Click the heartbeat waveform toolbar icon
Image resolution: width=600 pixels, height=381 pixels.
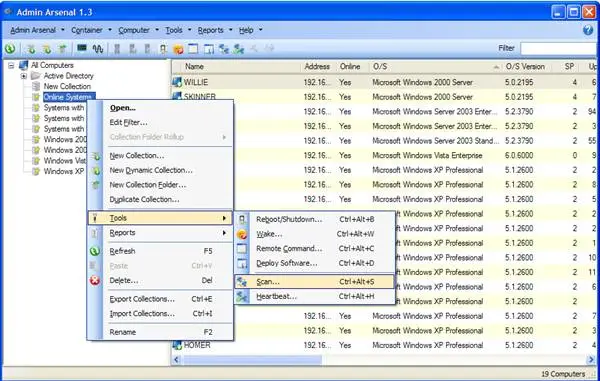click(98, 49)
